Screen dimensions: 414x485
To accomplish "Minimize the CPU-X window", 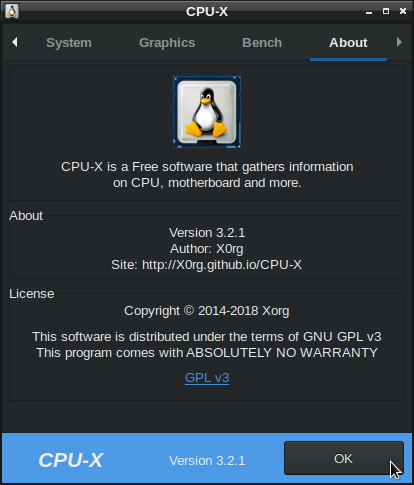I will pos(369,12).
